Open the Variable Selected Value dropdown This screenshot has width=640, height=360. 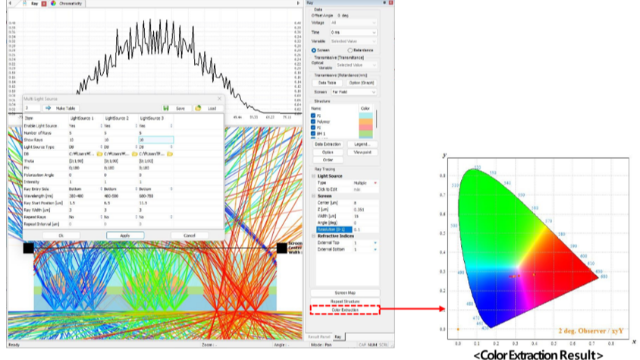tap(353, 41)
